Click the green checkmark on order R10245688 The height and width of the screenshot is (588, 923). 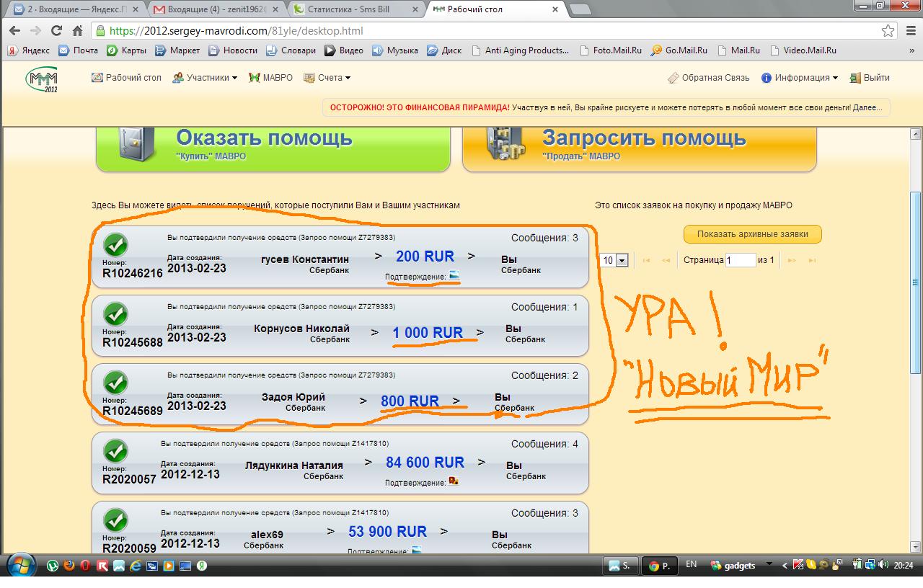click(x=115, y=314)
